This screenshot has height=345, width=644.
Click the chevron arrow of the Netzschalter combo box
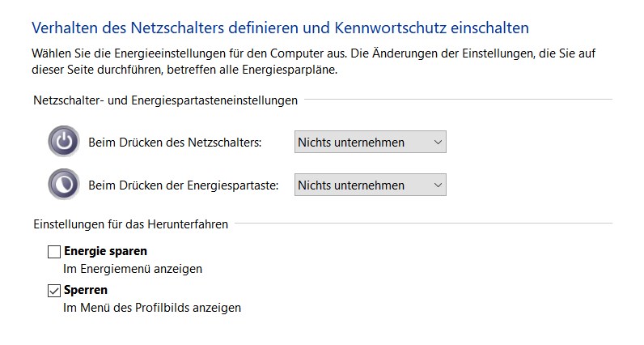point(438,143)
